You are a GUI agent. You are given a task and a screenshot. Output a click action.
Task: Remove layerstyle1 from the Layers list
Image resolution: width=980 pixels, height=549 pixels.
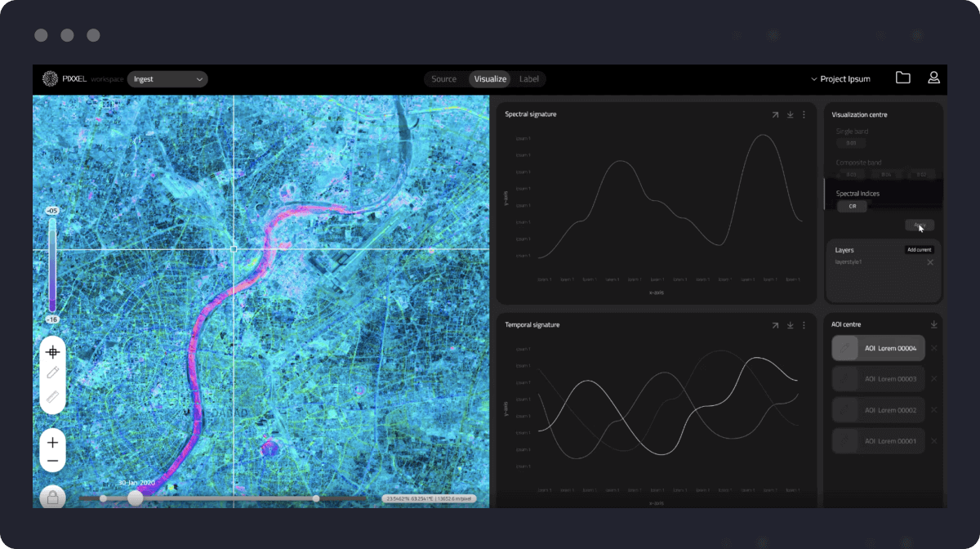coord(930,261)
